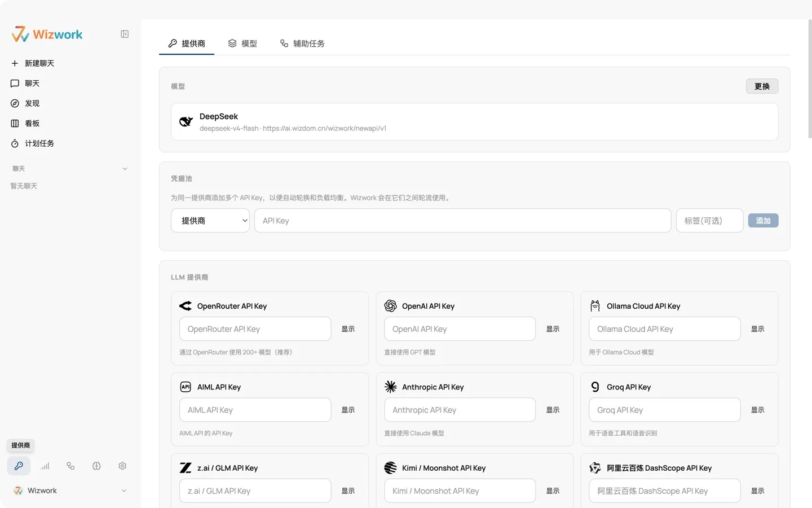Focus the Anthropic API Key field
Viewport: 812px width, 508px height.
tap(460, 410)
